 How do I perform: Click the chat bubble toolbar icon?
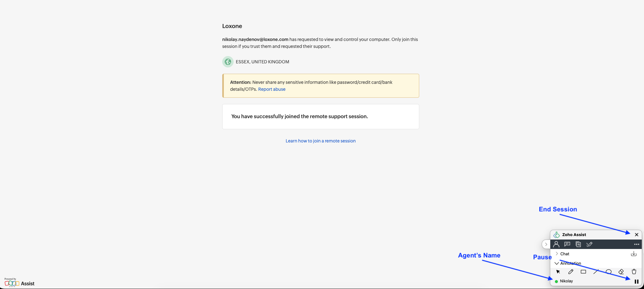click(567, 244)
